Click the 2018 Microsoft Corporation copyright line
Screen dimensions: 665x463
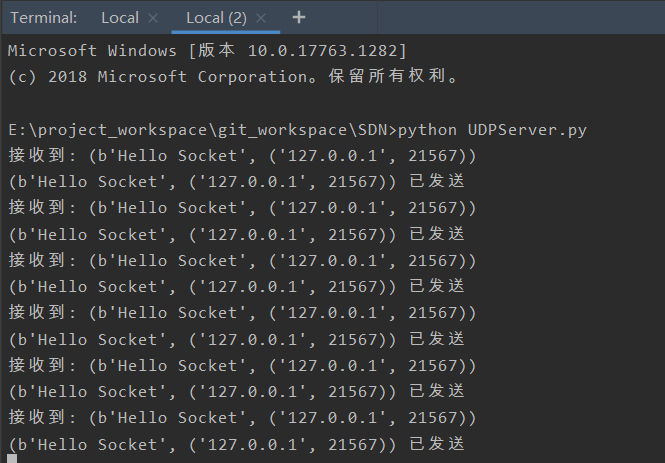pyautogui.click(x=233, y=77)
